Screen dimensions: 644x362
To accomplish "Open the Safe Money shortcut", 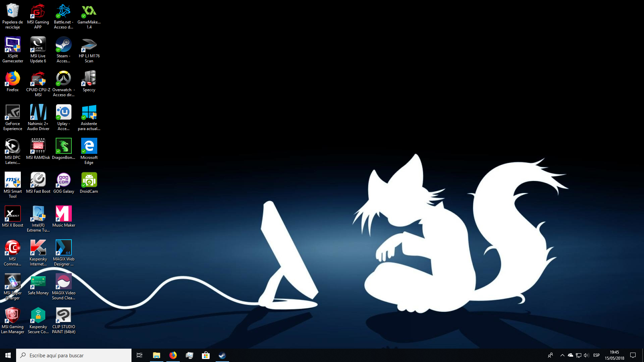I will [38, 285].
